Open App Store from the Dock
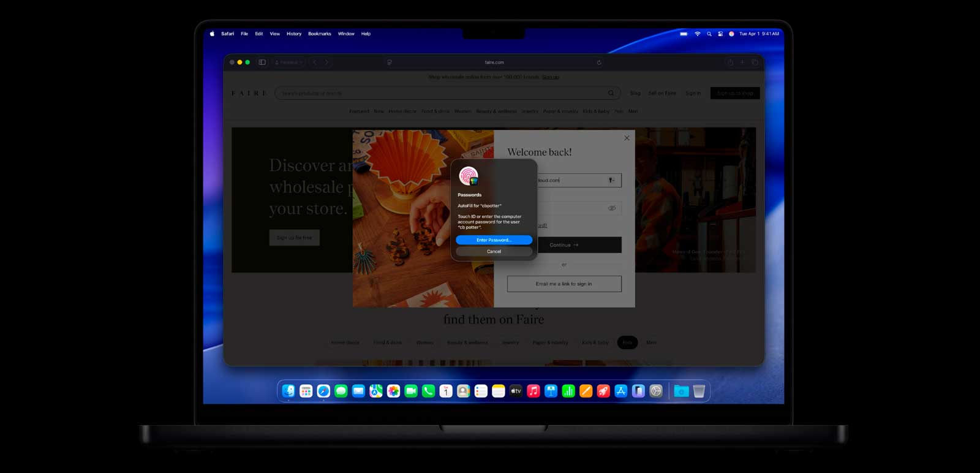The width and height of the screenshot is (980, 473). tap(621, 391)
